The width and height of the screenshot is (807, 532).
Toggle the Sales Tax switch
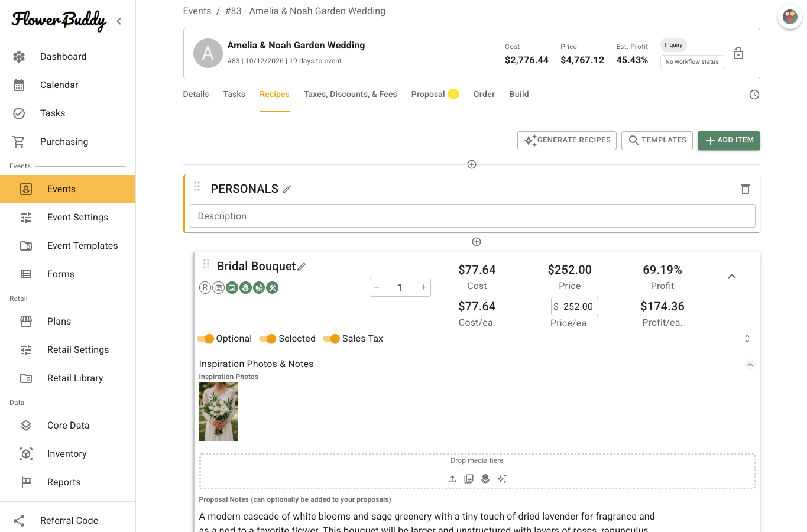(x=332, y=339)
